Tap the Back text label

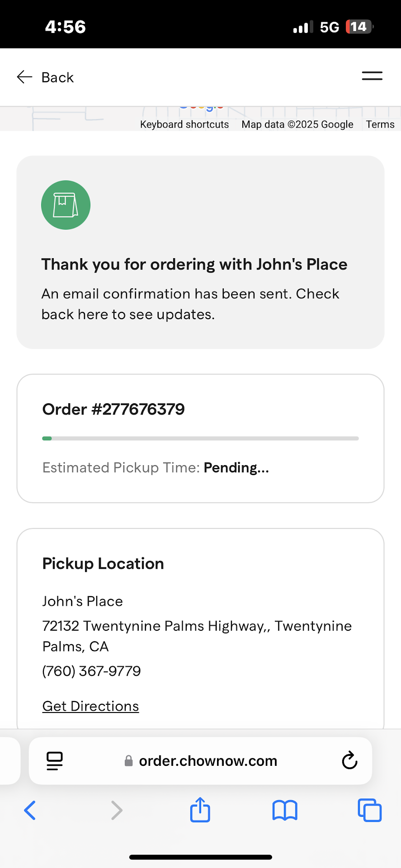(57, 77)
